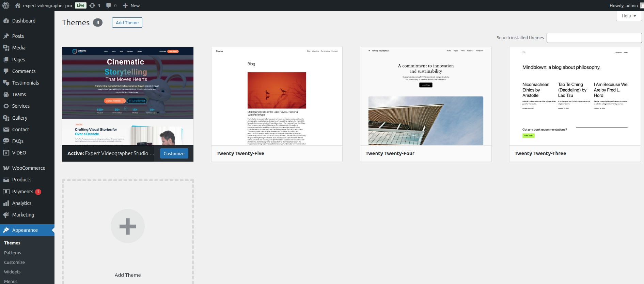This screenshot has height=284, width=644.
Task: Click the Themes page heading
Action: point(76,23)
